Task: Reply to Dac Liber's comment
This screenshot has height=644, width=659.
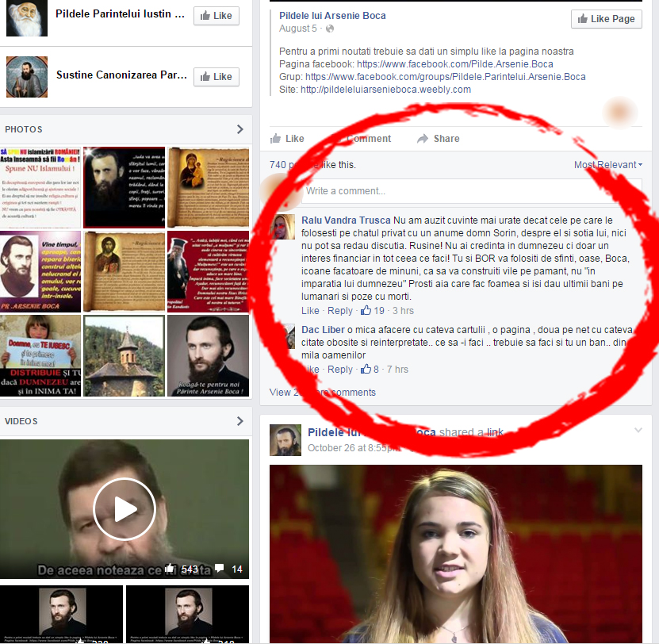Action: click(340, 370)
